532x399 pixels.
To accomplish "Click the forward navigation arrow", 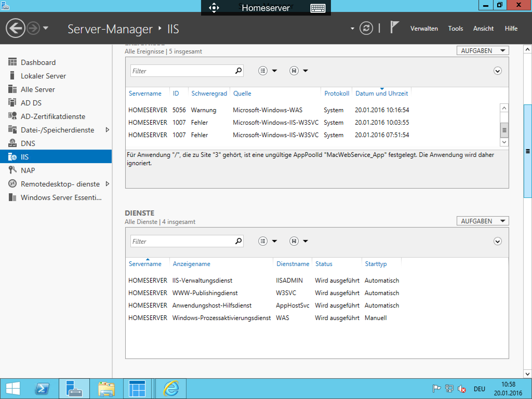I will (34, 28).
